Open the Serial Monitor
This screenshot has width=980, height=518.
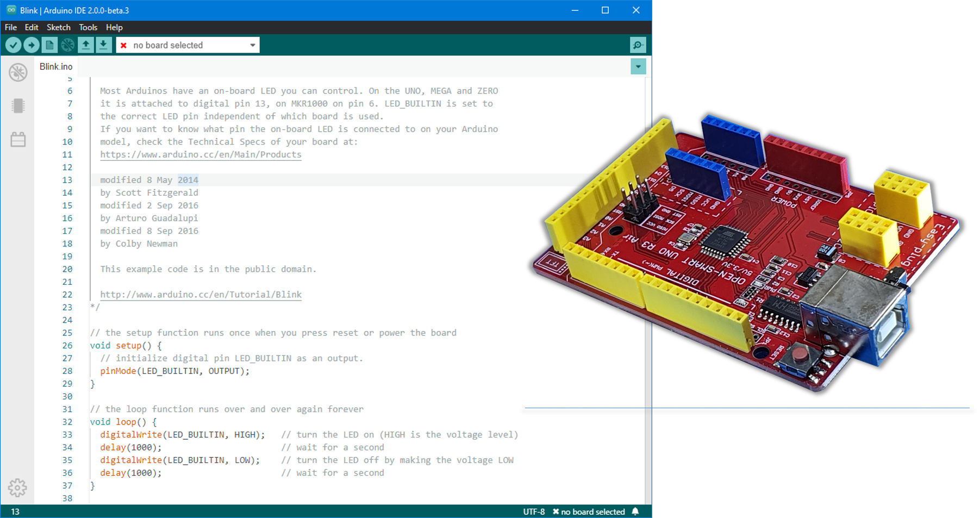coord(637,45)
